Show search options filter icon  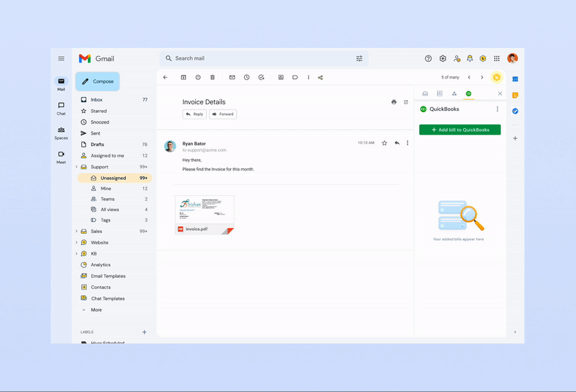(x=359, y=58)
